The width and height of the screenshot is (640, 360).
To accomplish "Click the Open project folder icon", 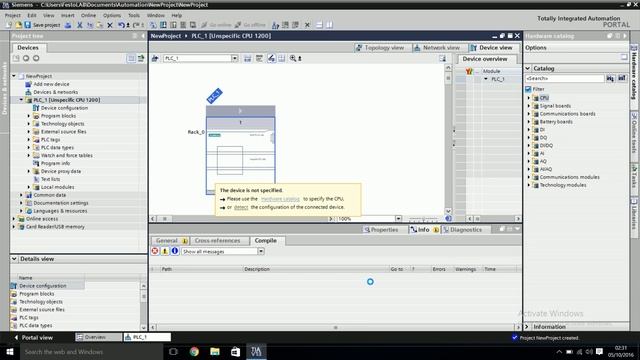I will (18, 25).
